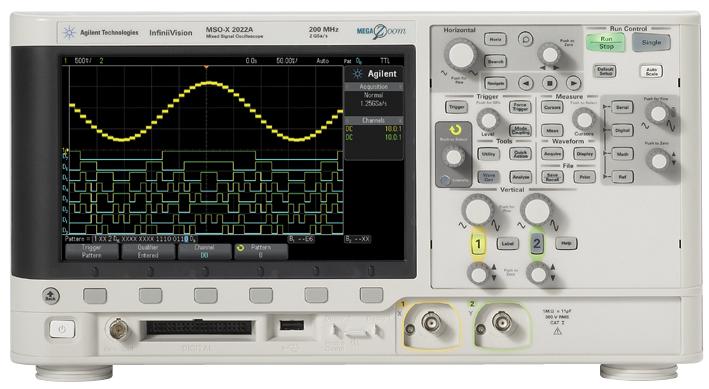This screenshot has width=709, height=389.
Task: Hit the navigate forward right-arrow key
Action: click(573, 83)
